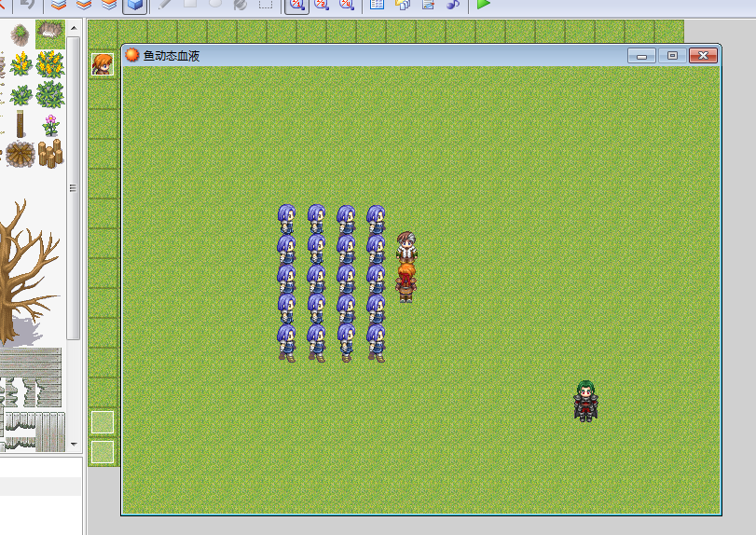Open the database icon

point(377,5)
